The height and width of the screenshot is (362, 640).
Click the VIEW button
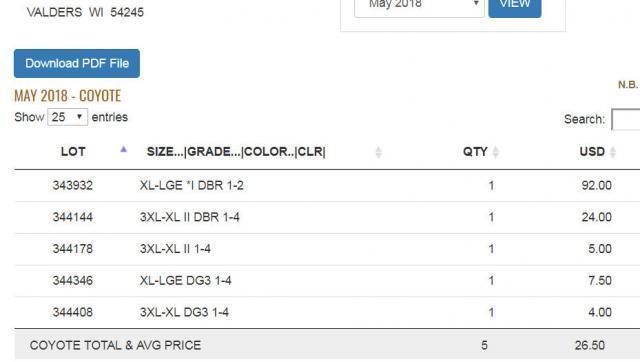515,6
